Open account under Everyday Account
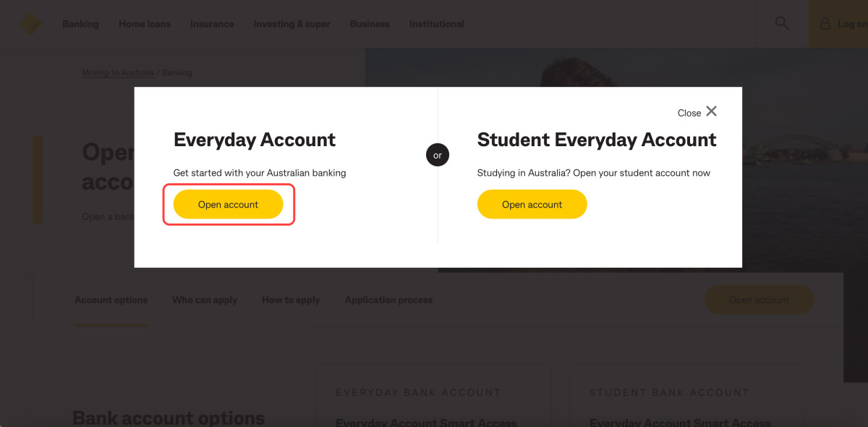868x427 pixels. tap(228, 205)
